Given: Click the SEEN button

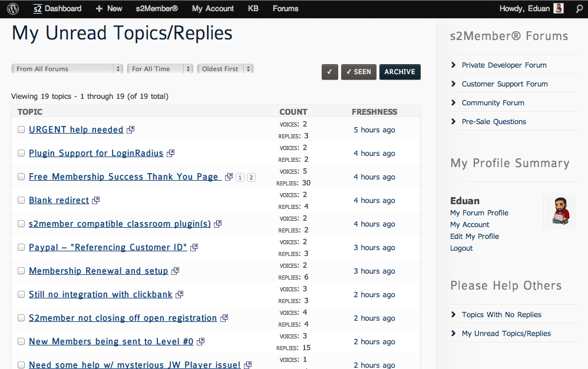Looking at the screenshot, I should click(358, 72).
